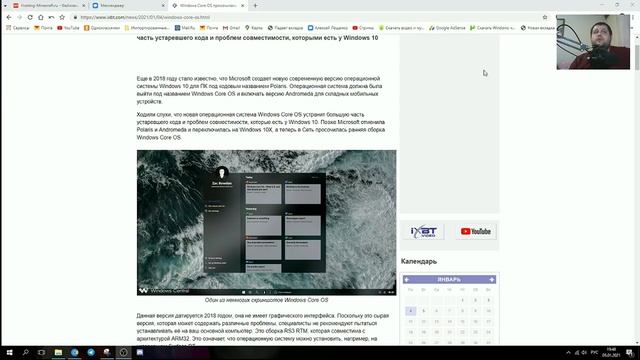Open the Новая вкладка bookmark
640x360 pixels.
(x=538, y=28)
